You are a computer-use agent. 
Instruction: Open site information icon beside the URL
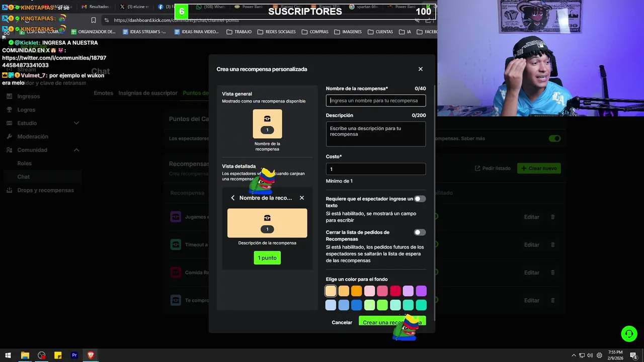tap(106, 20)
